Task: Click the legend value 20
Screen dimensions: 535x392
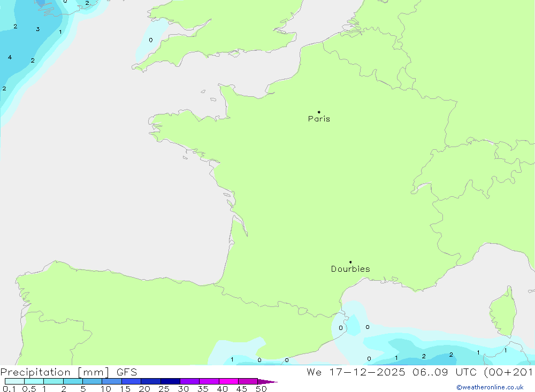Action: coord(144,389)
